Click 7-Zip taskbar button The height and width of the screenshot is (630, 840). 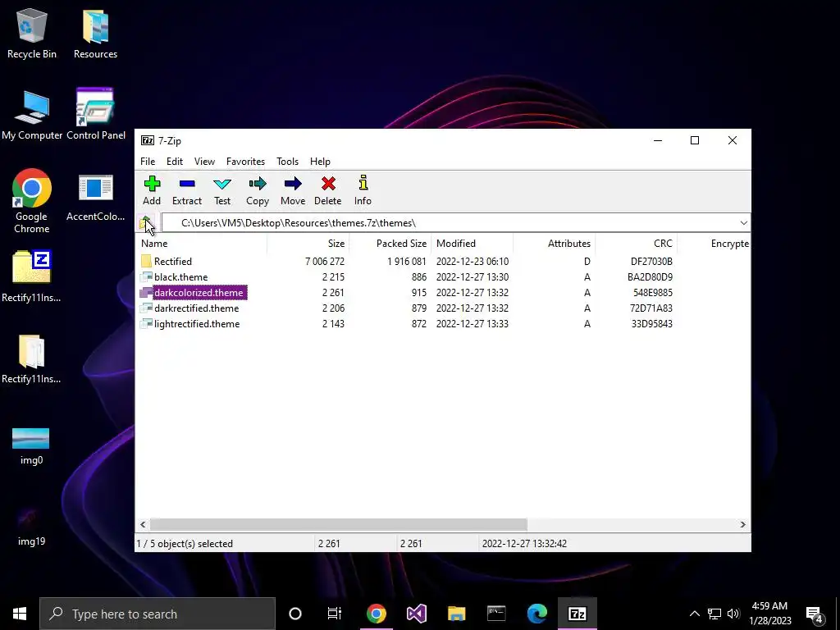[x=577, y=614]
